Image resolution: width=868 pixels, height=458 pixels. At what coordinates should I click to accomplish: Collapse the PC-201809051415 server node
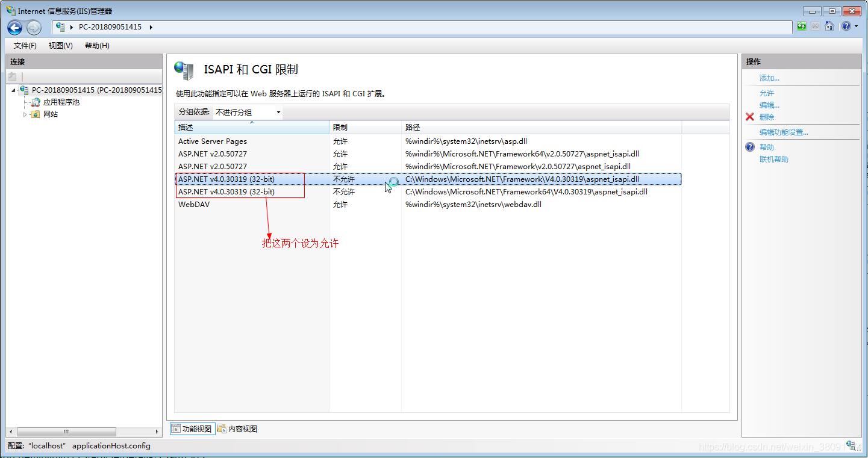pyautogui.click(x=13, y=90)
